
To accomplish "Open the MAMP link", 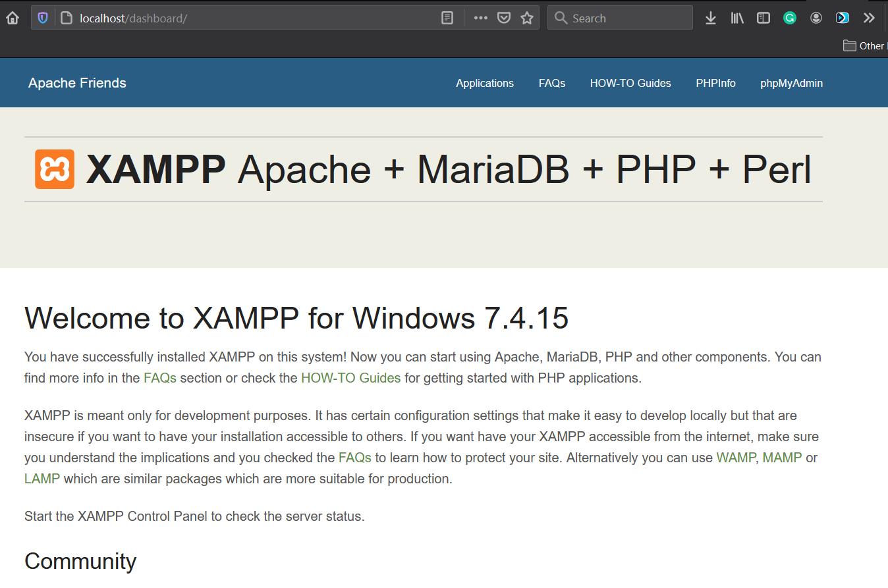I will click(x=783, y=458).
